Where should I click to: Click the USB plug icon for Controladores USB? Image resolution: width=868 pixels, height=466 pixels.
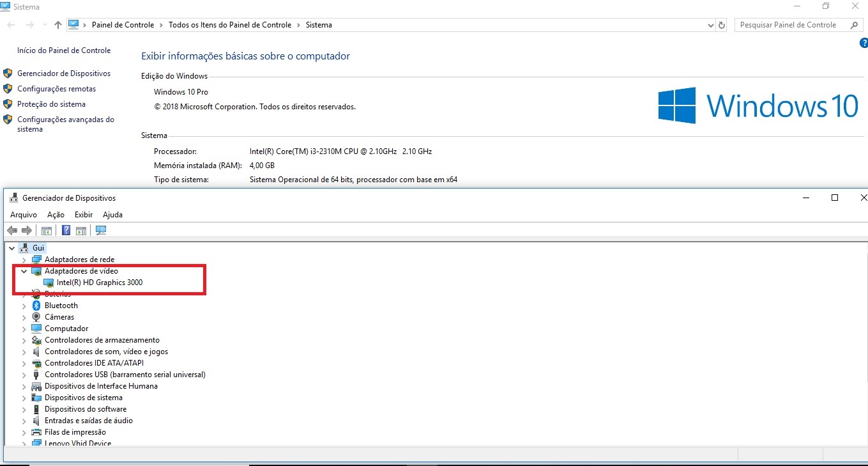tap(36, 375)
